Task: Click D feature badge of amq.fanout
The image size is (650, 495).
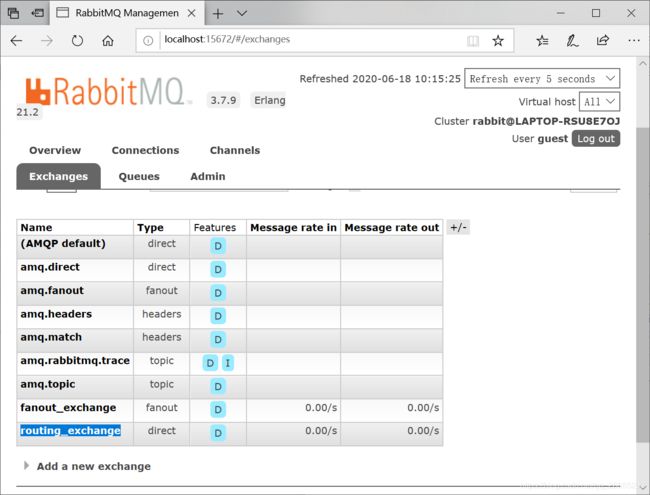Action: [x=218, y=293]
